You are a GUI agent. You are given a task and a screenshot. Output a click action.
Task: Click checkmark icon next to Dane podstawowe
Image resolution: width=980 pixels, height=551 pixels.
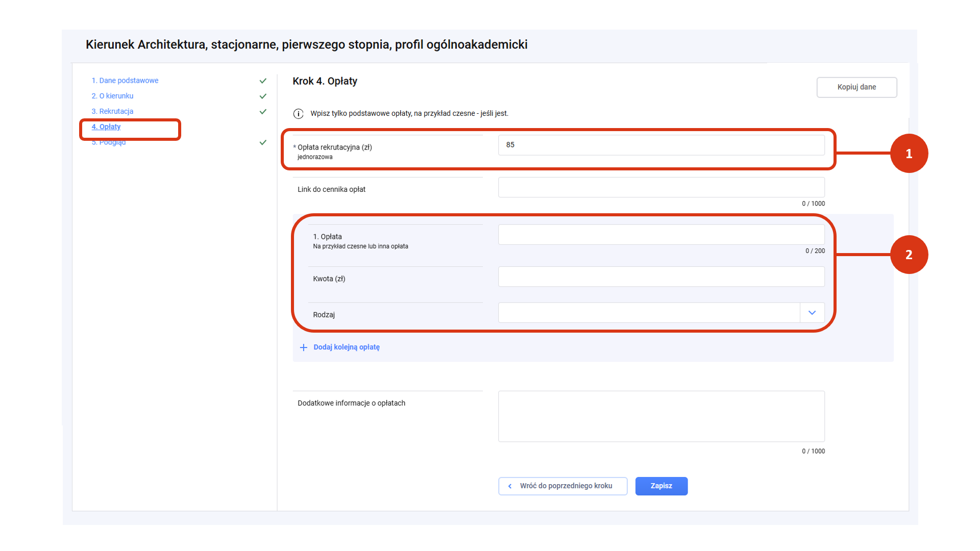pyautogui.click(x=263, y=81)
